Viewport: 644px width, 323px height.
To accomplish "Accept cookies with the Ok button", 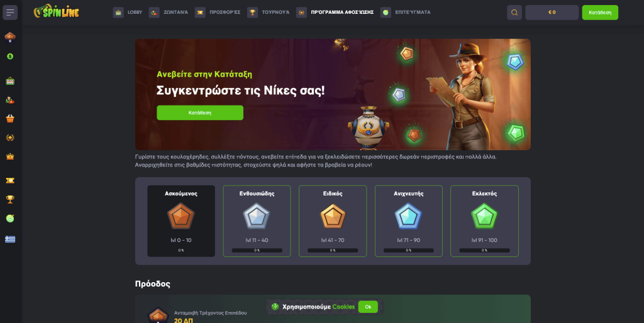I will pyautogui.click(x=368, y=307).
